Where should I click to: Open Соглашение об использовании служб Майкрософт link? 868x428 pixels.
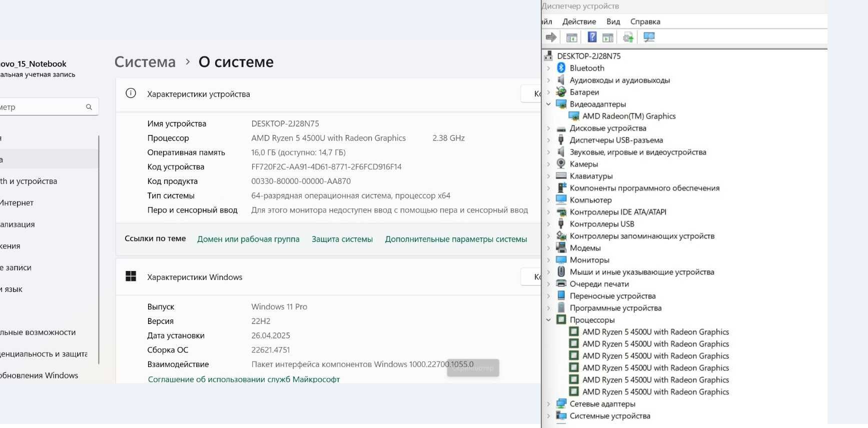[x=244, y=379]
